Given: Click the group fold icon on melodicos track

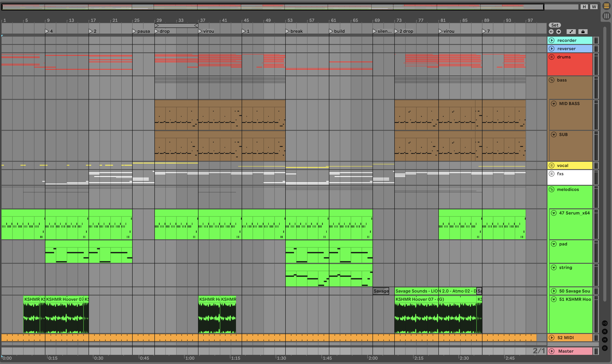Looking at the screenshot, I should pyautogui.click(x=552, y=189).
